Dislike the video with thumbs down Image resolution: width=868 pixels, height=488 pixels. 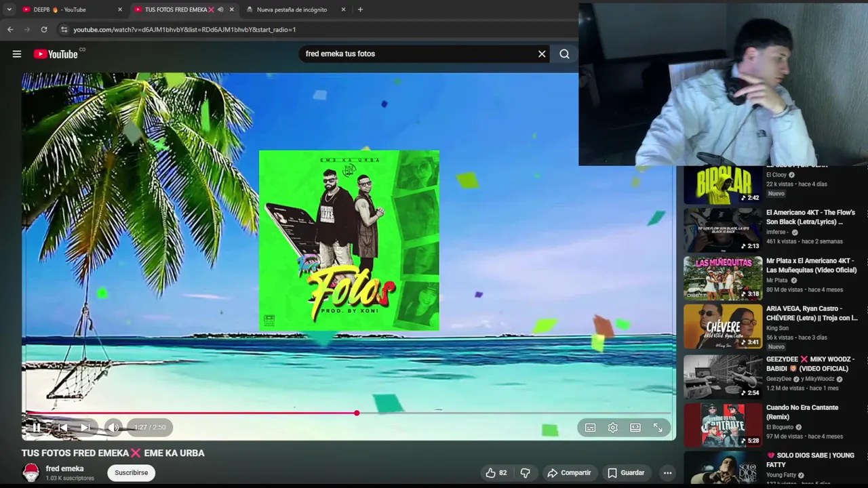pos(525,473)
